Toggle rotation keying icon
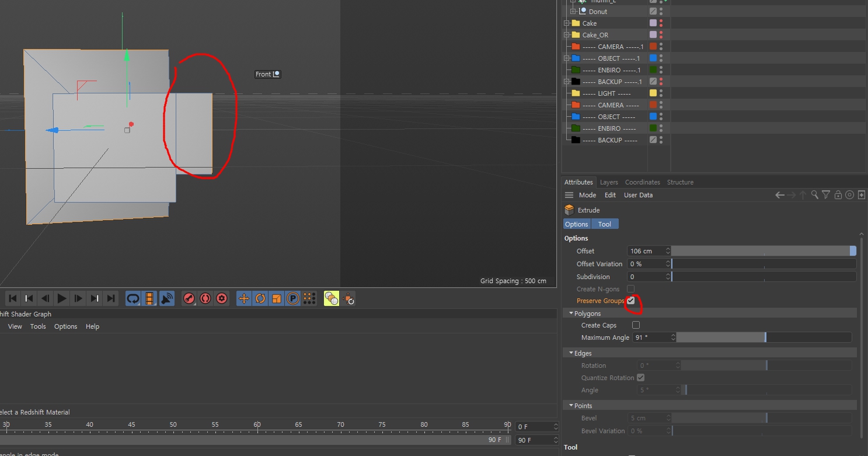The height and width of the screenshot is (456, 868). pos(260,299)
